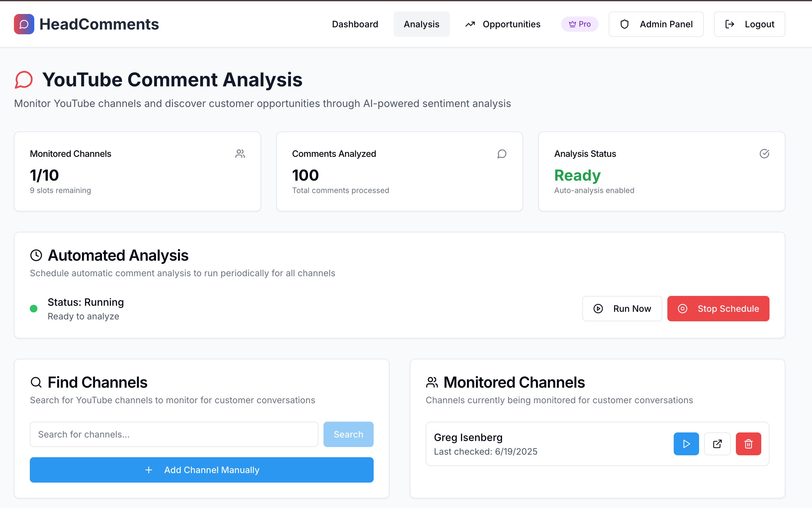Stop the analysis schedule
This screenshot has width=812, height=508.
[718, 309]
